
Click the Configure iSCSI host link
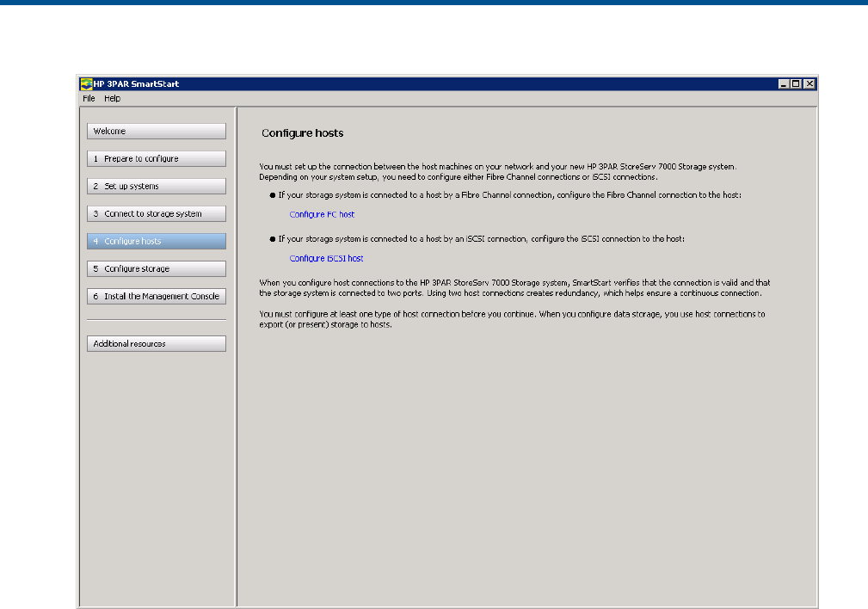326,259
